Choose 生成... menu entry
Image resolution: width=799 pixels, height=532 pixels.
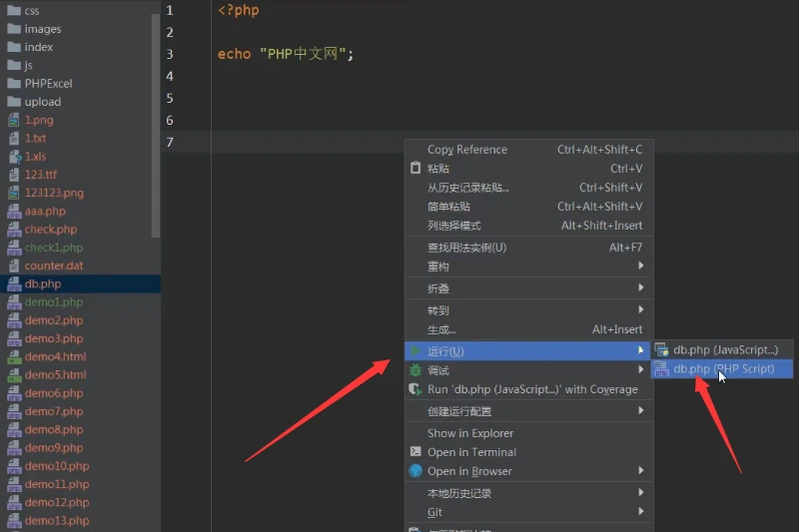(x=529, y=329)
